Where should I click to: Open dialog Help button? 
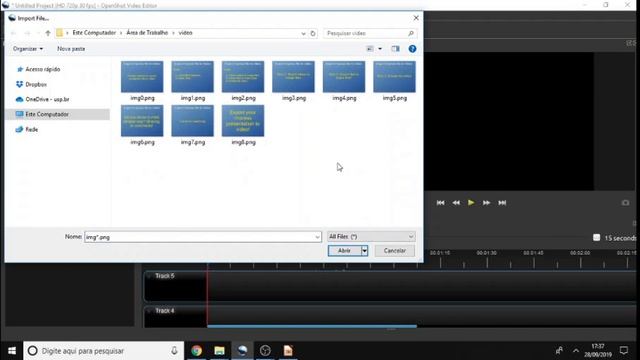pyautogui.click(x=412, y=49)
